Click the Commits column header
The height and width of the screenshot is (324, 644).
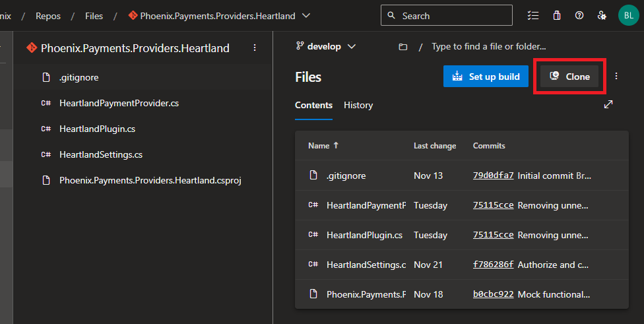coord(489,146)
